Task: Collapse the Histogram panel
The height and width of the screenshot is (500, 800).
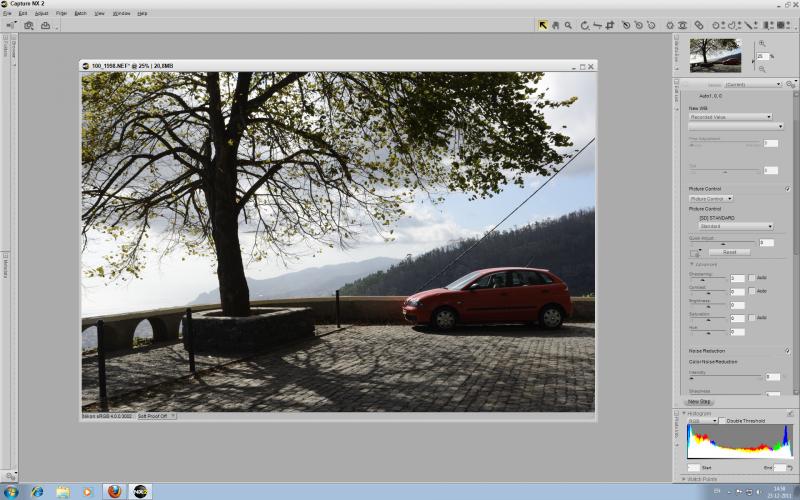Action: [x=684, y=413]
